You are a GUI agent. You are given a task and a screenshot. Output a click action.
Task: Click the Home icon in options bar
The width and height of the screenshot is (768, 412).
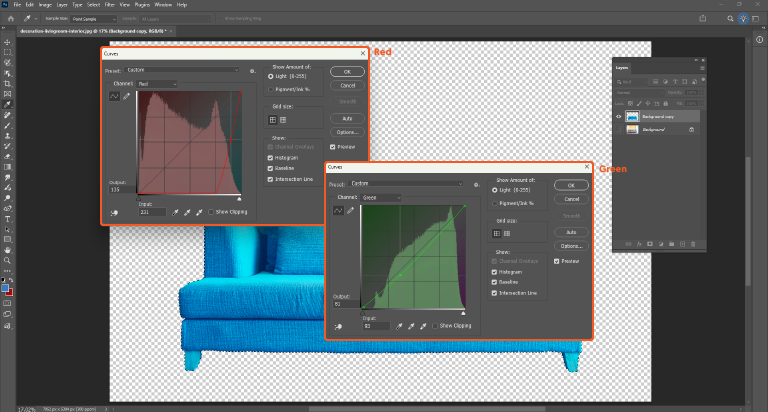pyautogui.click(x=11, y=19)
